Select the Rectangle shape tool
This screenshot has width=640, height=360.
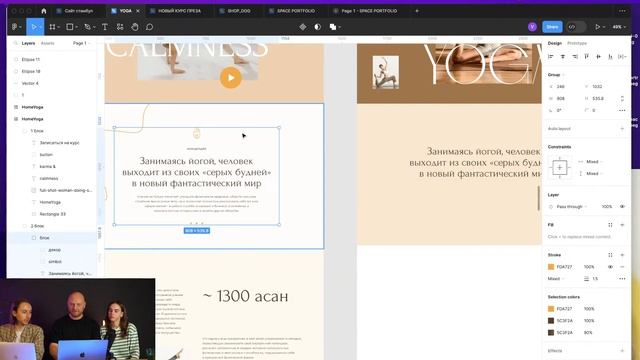tap(70, 27)
